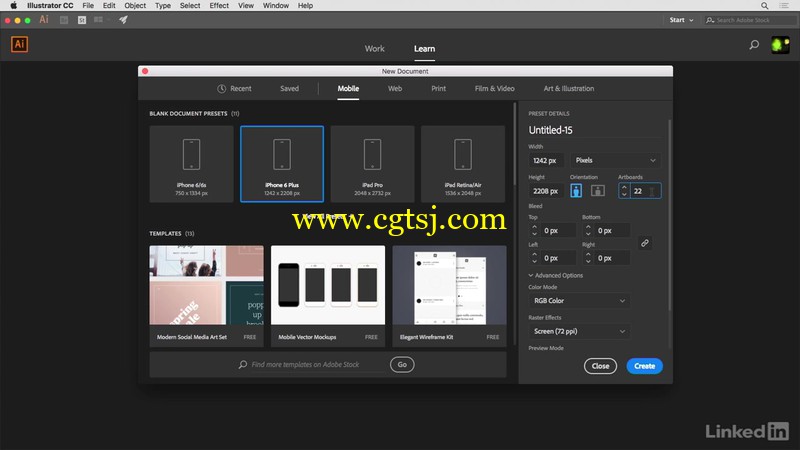
Task: Collapse the Advanced Options section
Action: pyautogui.click(x=556, y=276)
